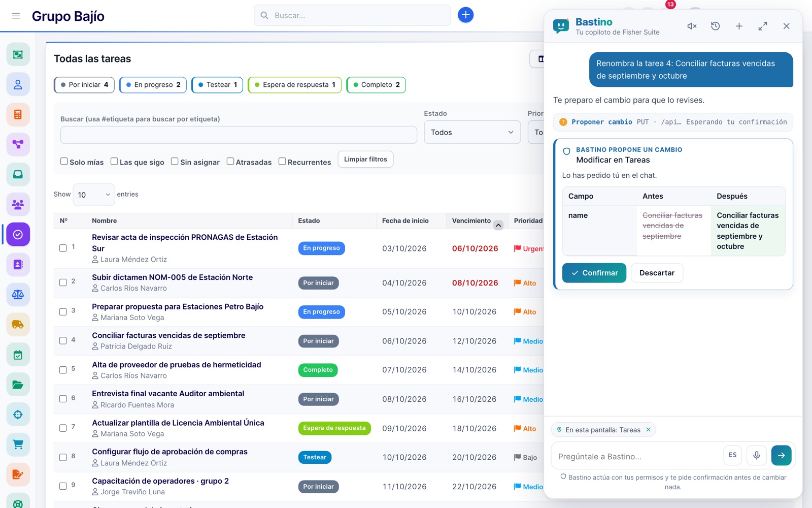Open the Estado Todos dropdown
Viewport: 812px width, 508px height.
pyautogui.click(x=472, y=132)
